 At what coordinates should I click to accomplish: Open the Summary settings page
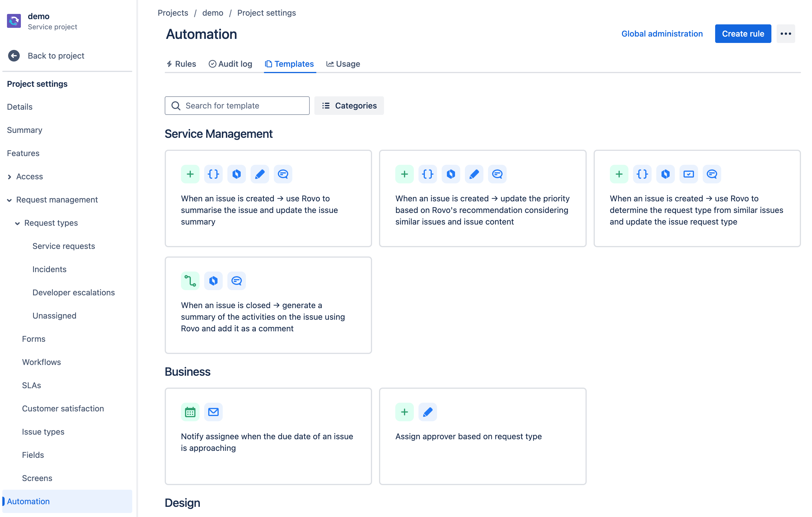(x=24, y=130)
